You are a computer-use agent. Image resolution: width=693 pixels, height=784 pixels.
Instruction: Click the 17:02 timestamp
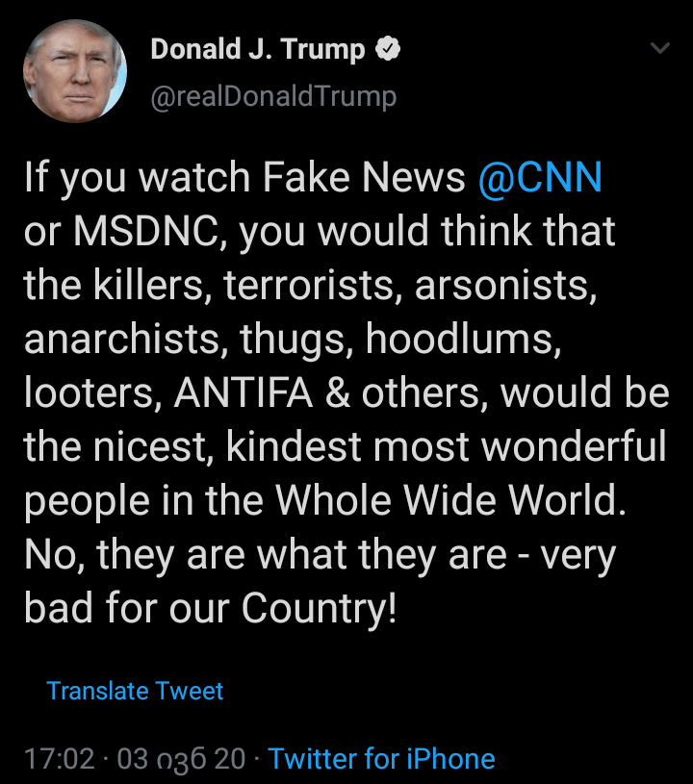[59, 759]
